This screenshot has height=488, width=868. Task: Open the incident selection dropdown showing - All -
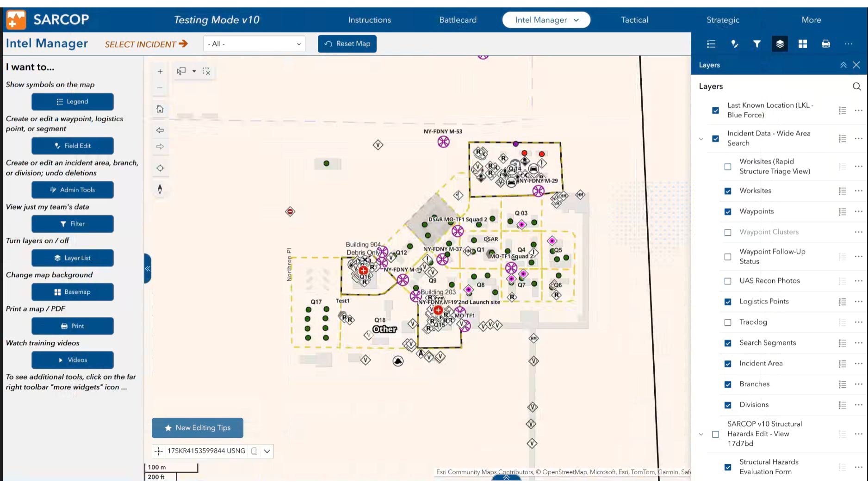tap(254, 43)
